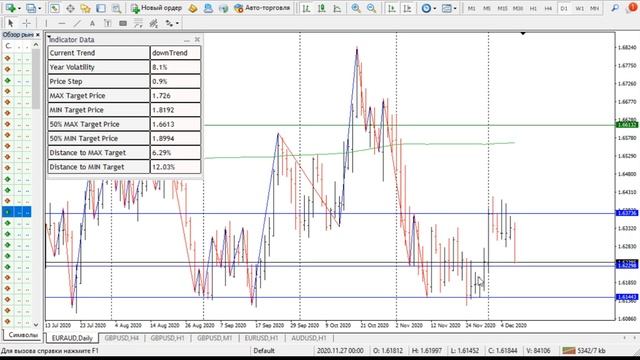The height and width of the screenshot is (360, 640).
Task: Select the arrow cursor tool
Action: tap(11, 23)
